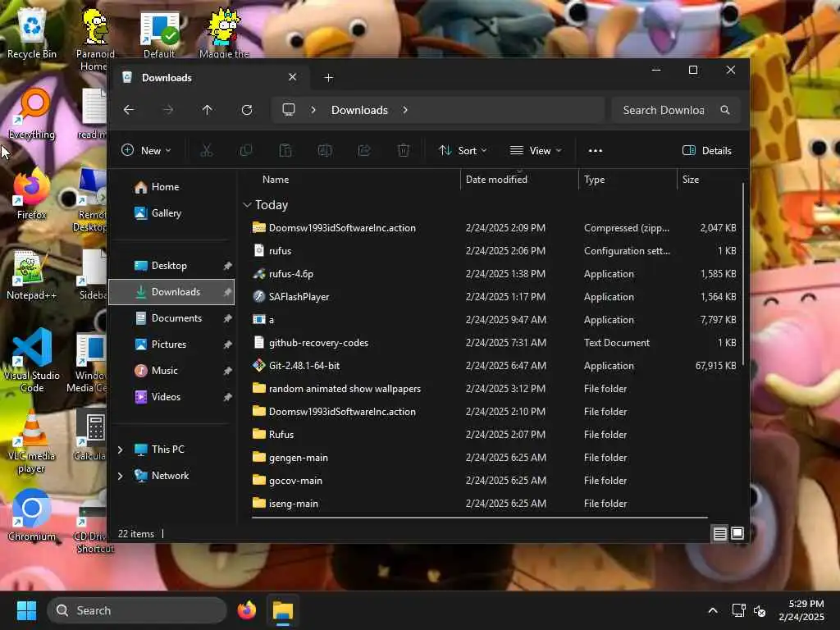Select the Firefox desktop shortcut
The image size is (840, 630).
point(32,194)
